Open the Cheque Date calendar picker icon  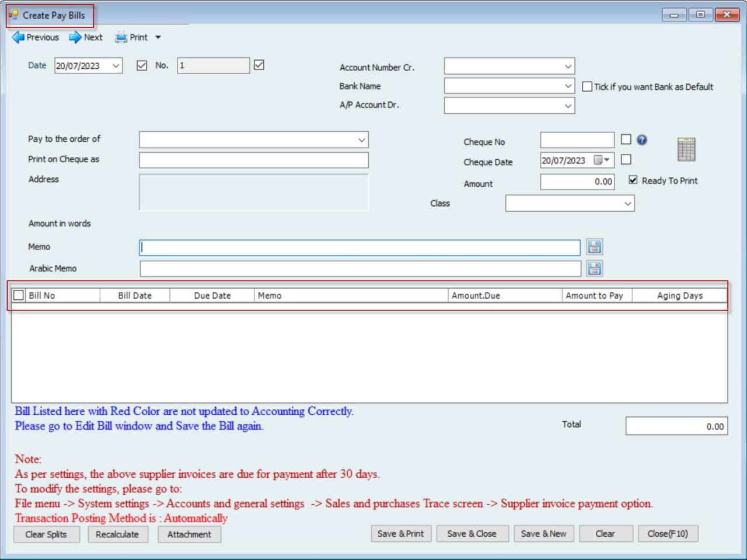[x=601, y=160]
